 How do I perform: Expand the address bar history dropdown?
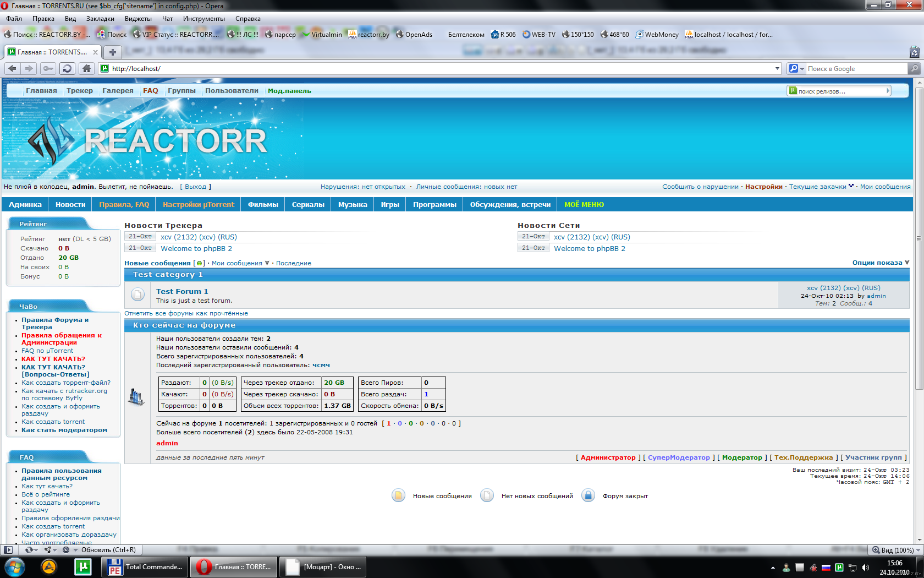point(777,69)
